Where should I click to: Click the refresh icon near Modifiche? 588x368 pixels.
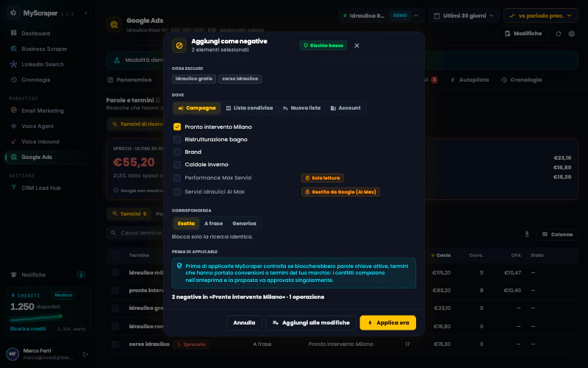pyautogui.click(x=559, y=34)
